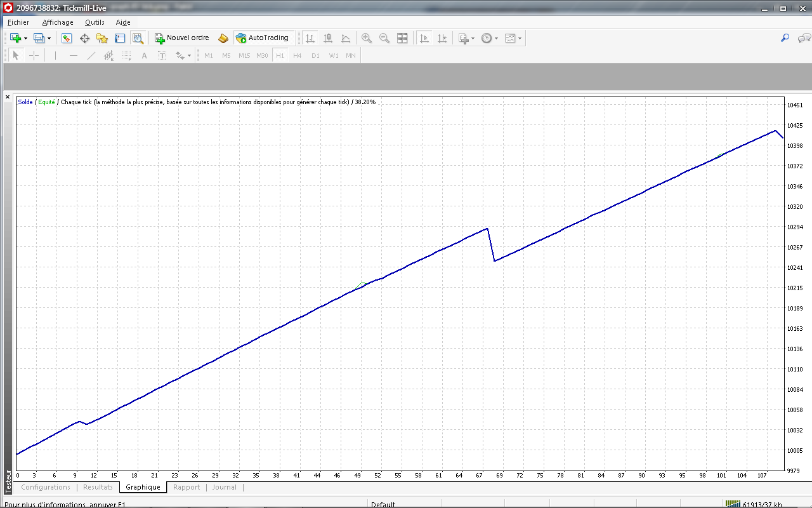Screen dimensions: 812x508
Task: Toggle the Strategy Tester panel icon
Action: pyautogui.click(x=138, y=38)
